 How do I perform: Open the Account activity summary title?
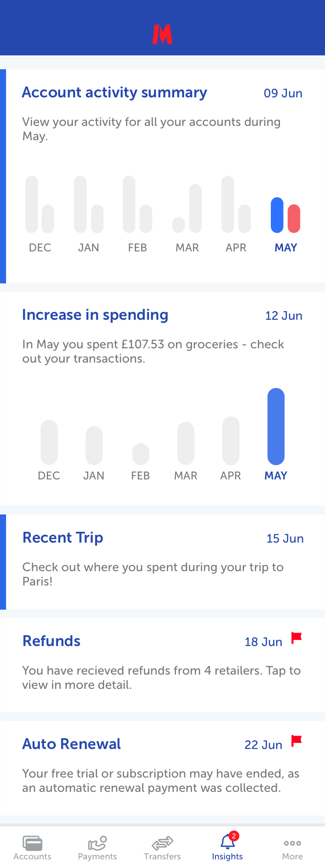(114, 93)
